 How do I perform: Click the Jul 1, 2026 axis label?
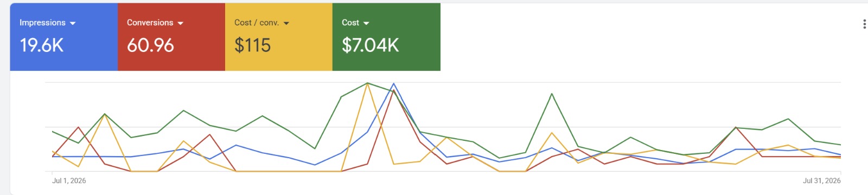69,181
